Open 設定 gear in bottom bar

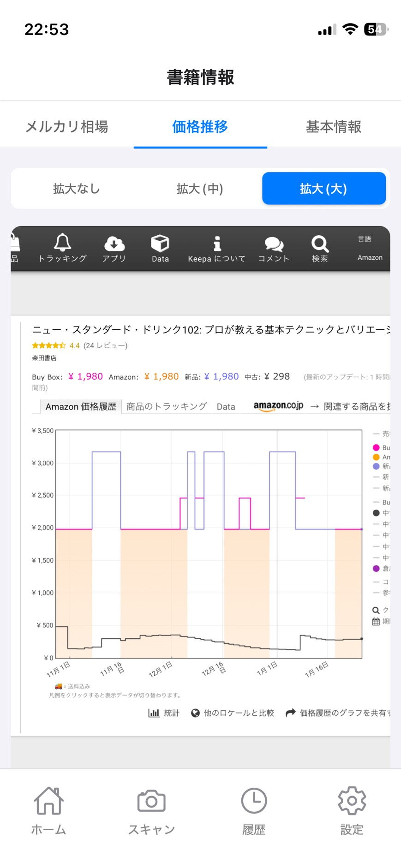pyautogui.click(x=352, y=811)
